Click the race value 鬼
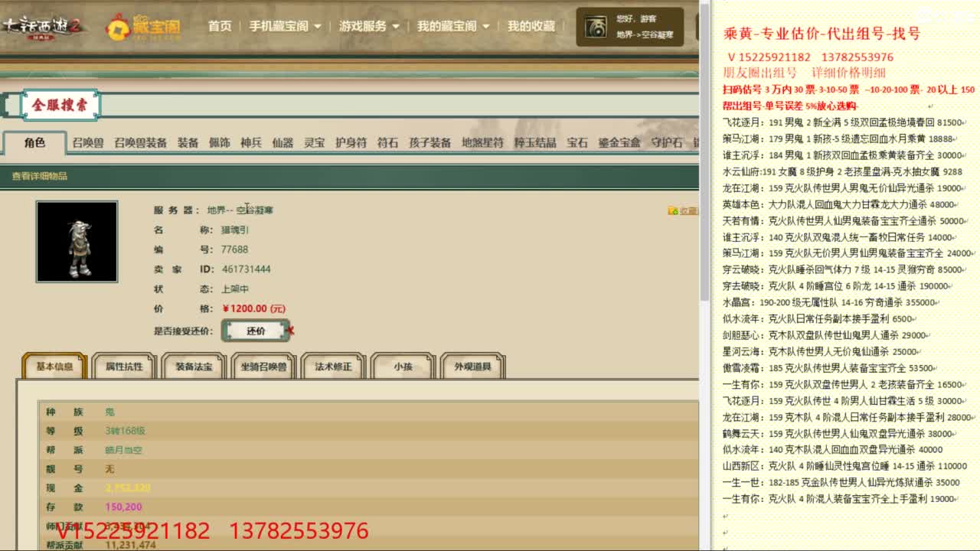The image size is (980, 551). click(x=109, y=412)
